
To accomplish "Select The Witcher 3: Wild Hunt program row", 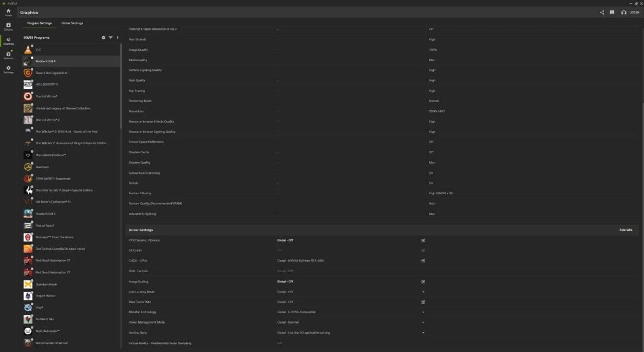I will pos(71,132).
